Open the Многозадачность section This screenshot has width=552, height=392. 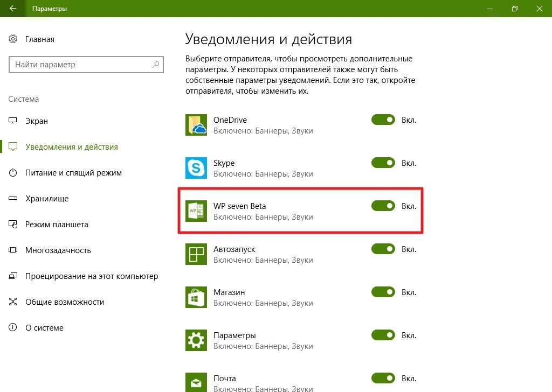(x=58, y=250)
